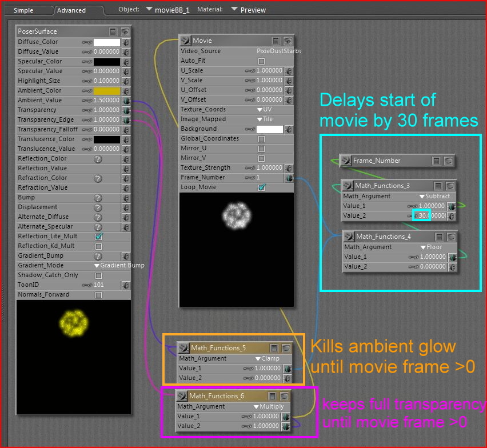Click Frame_Number node output icon
487x448 pixels.
pyautogui.click(x=346, y=161)
